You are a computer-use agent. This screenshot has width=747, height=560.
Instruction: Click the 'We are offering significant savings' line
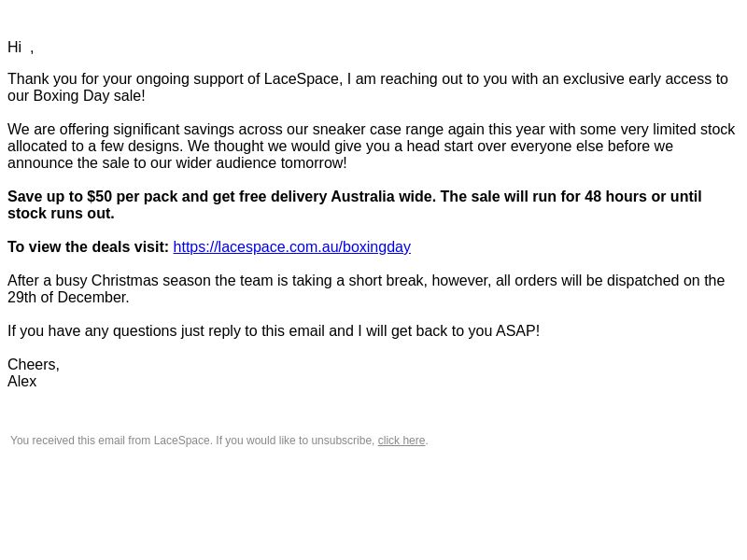pyautogui.click(x=371, y=130)
